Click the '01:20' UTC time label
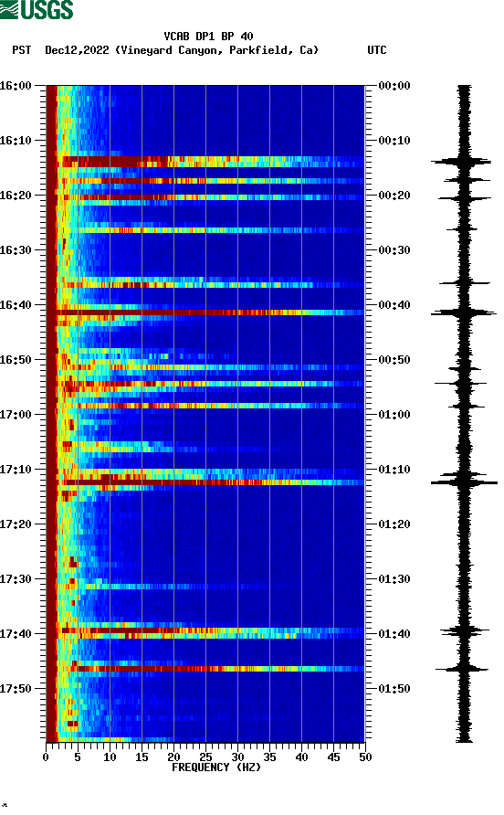504x815 pixels. coord(394,524)
